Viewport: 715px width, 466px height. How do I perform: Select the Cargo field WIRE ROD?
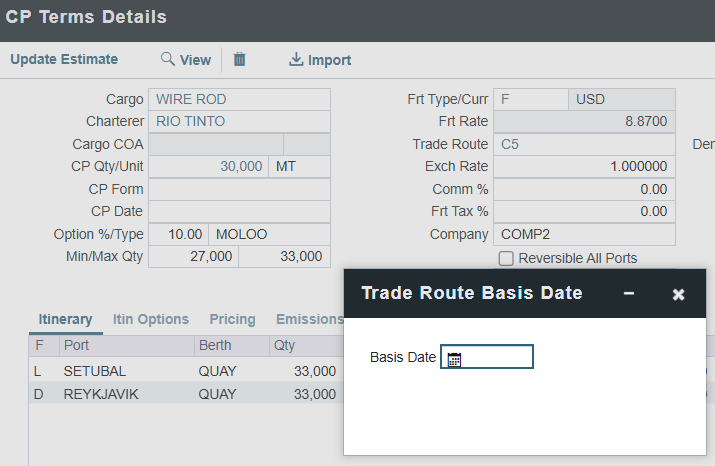point(239,100)
